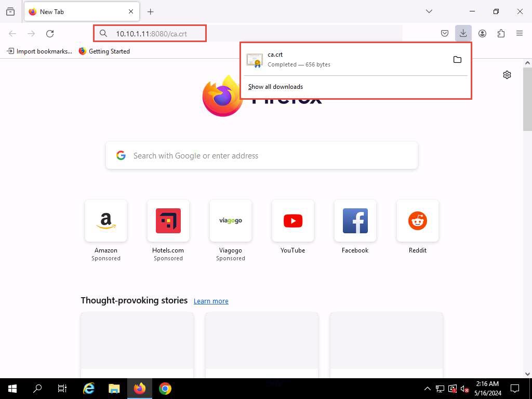
Task: Click the Google search box on page
Action: point(262,156)
